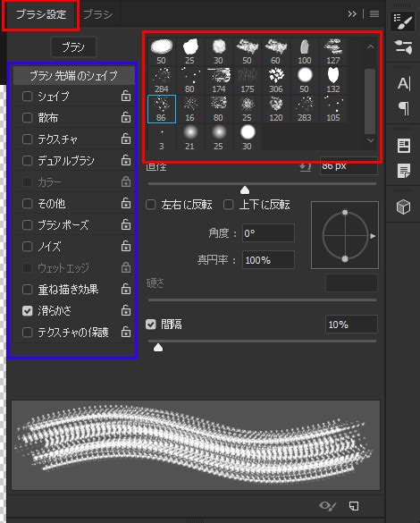This screenshot has height=523, width=420.
Task: Toggle lock for 散布
Action: click(126, 117)
